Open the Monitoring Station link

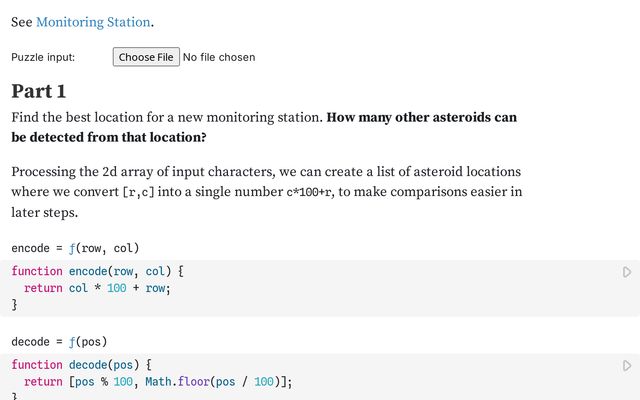(x=93, y=22)
